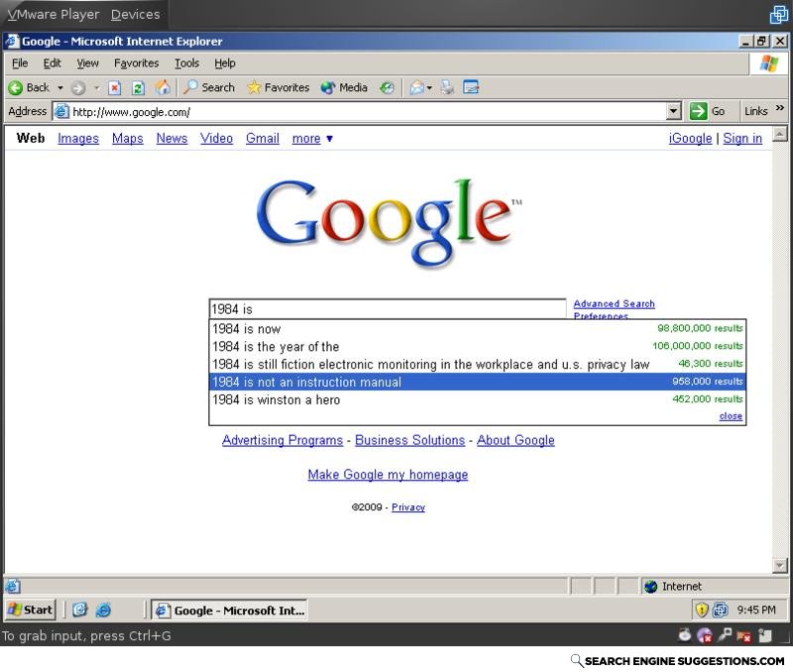Go to Home page icon
This screenshot has width=793, height=672.
click(163, 87)
